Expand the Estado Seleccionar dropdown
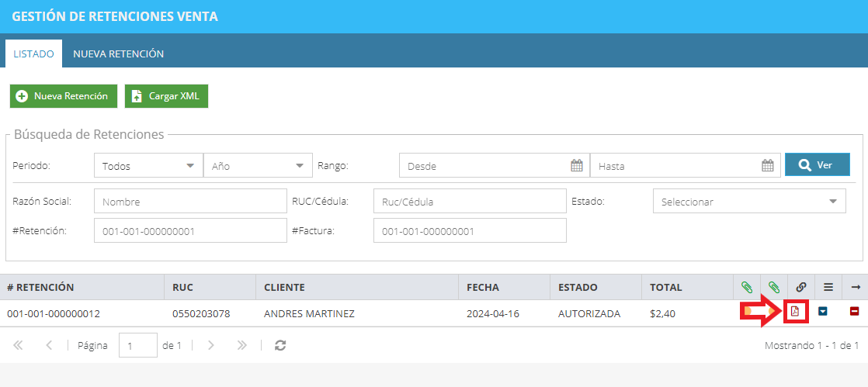The image size is (868, 387). pyautogui.click(x=749, y=201)
